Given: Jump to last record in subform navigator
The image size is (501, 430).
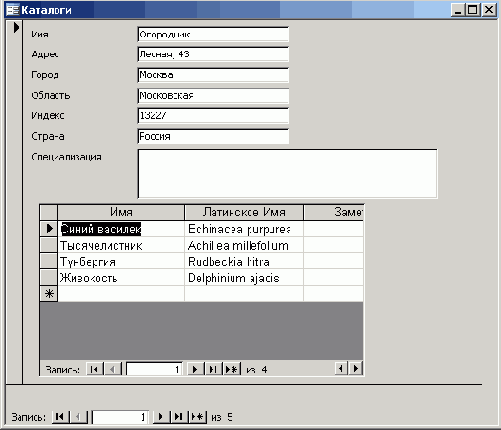Looking at the screenshot, I should 213,369.
